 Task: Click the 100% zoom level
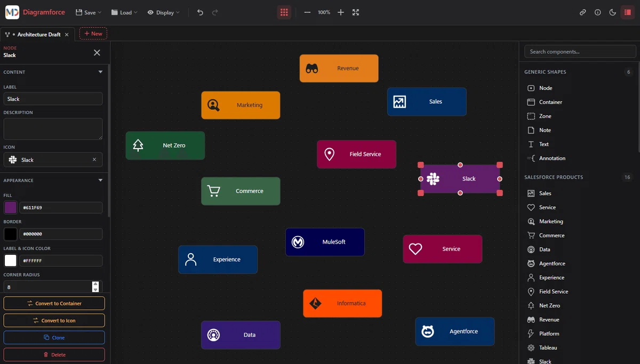point(324,12)
